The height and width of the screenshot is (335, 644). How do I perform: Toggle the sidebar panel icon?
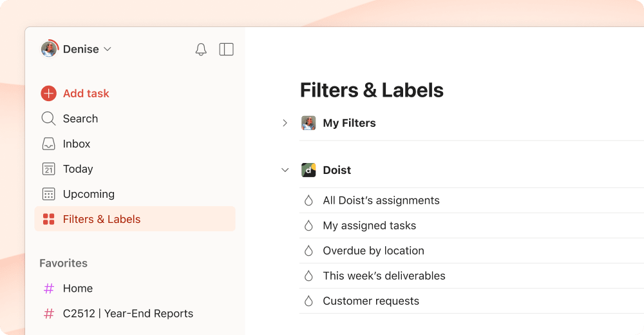pyautogui.click(x=226, y=50)
